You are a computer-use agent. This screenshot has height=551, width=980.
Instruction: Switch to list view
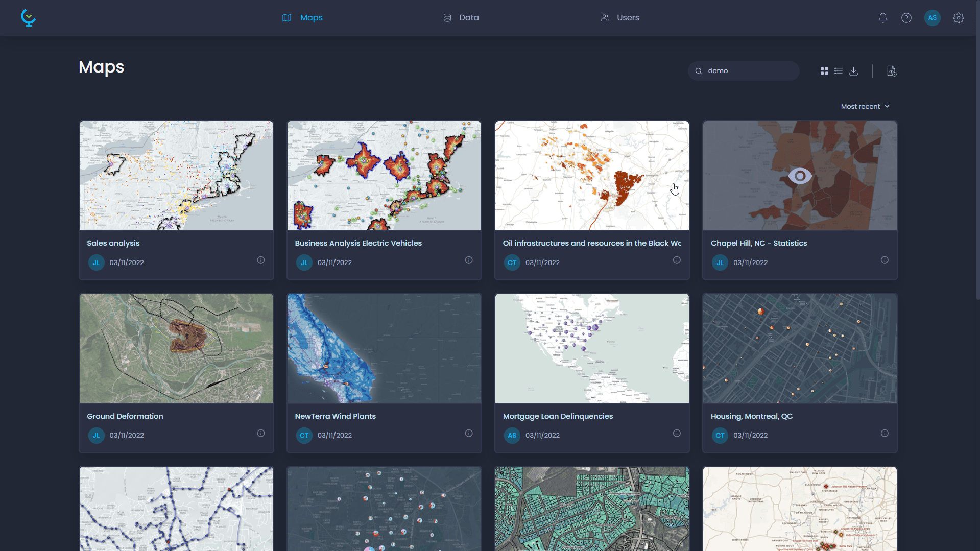tap(838, 71)
